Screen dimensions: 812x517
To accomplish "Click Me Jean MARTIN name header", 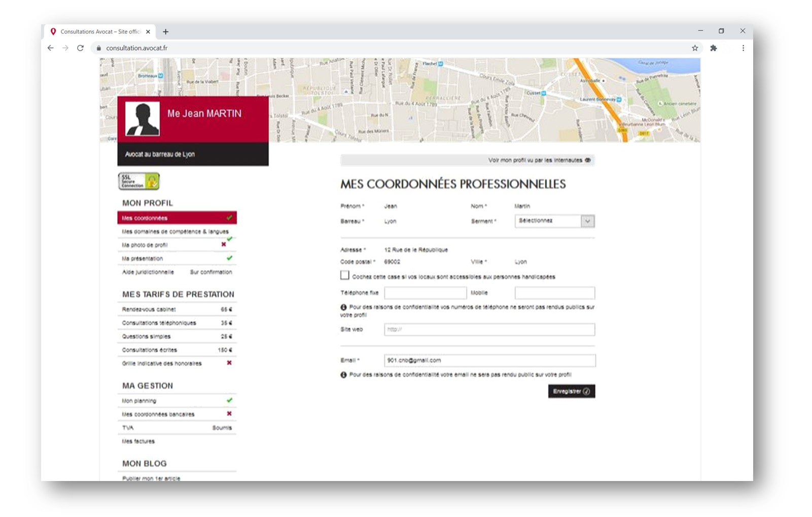I will 204,114.
